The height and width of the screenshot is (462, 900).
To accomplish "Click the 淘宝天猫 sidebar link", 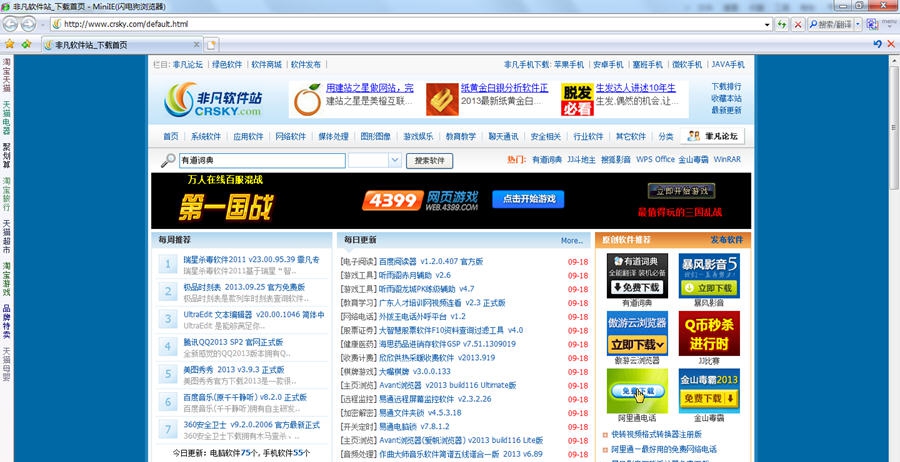I will pyautogui.click(x=6, y=75).
